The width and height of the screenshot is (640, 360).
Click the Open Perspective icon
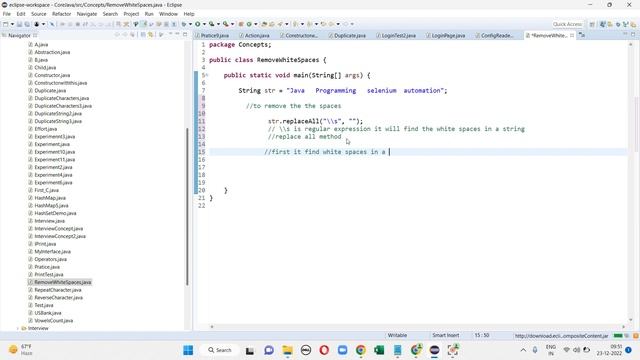tap(592, 24)
